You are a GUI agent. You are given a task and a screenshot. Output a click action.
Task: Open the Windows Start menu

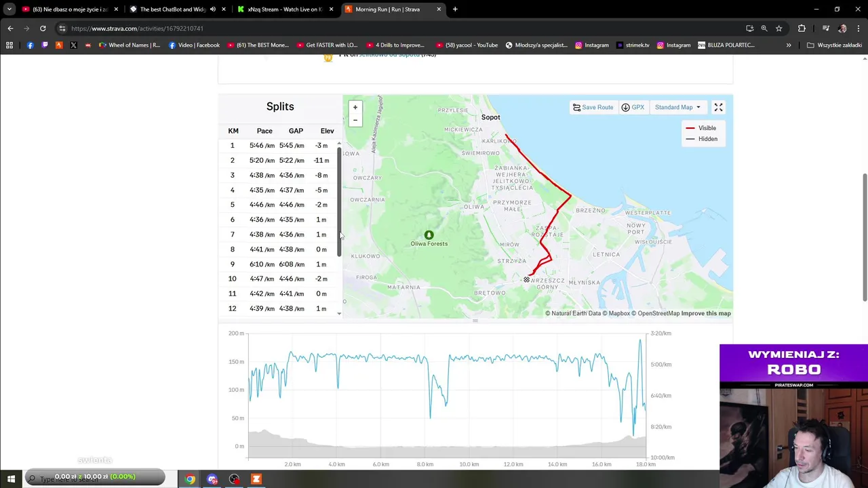(11, 479)
